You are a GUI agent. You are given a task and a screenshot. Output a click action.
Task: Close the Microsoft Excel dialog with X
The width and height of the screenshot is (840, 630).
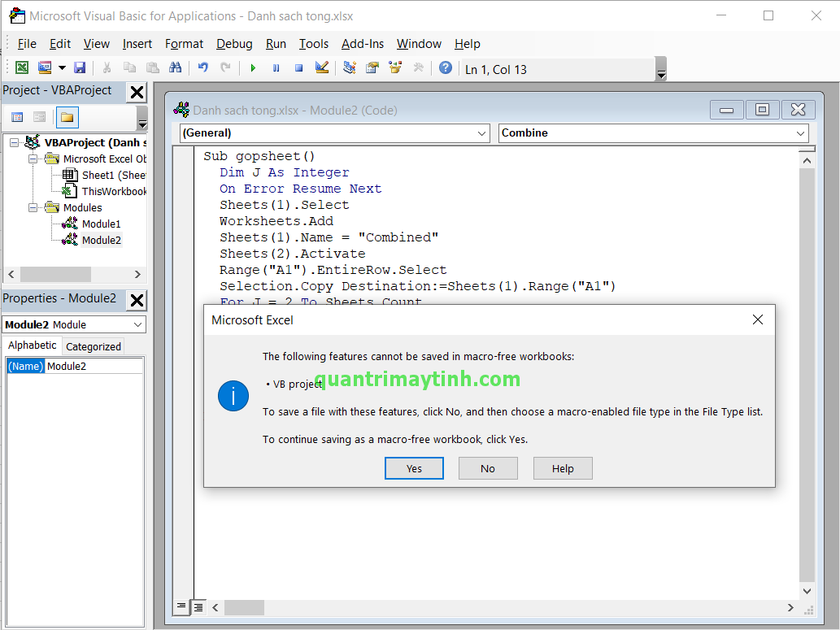point(758,319)
